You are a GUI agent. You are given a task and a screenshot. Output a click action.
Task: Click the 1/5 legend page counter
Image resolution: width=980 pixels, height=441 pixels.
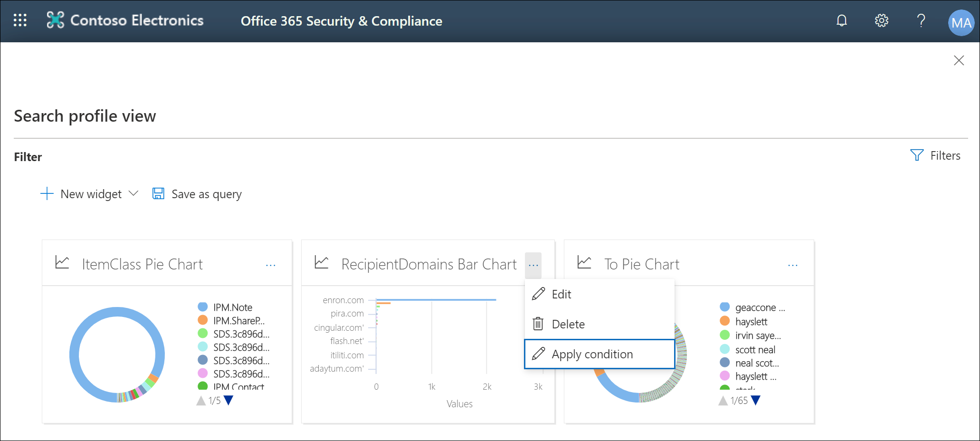click(215, 401)
